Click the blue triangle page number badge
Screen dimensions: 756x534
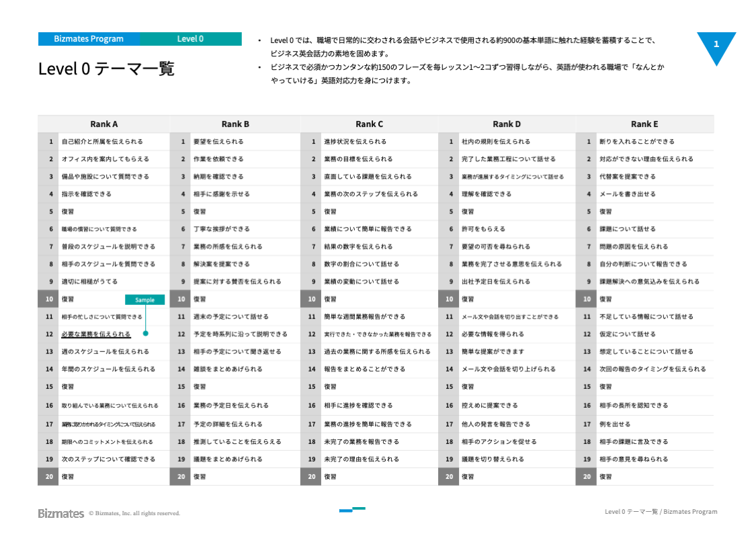click(716, 44)
